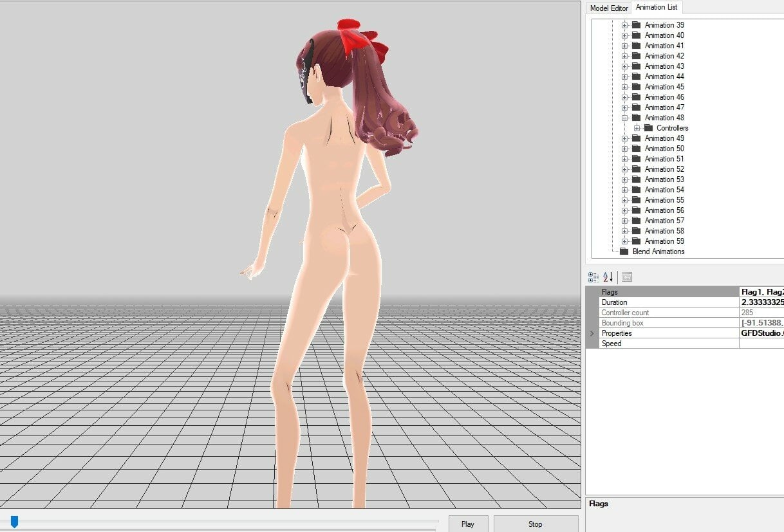Click the Animation 57 folder icon

click(x=636, y=221)
